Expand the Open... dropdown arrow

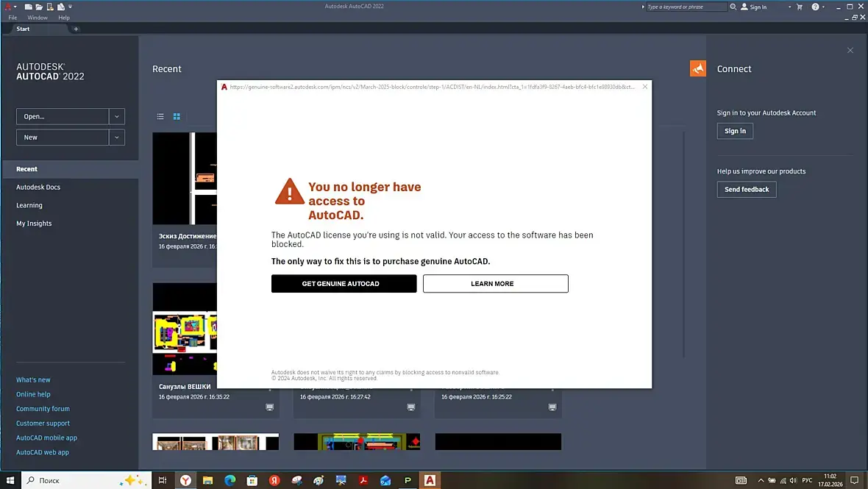[x=117, y=116]
